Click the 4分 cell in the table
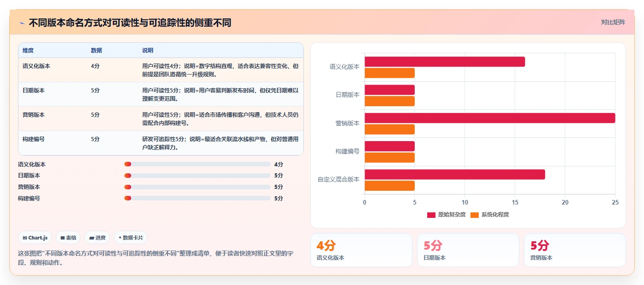644x285 pixels. (x=95, y=66)
